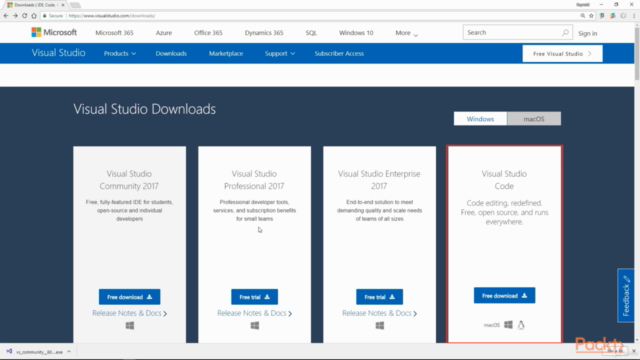Image resolution: width=640 pixels, height=360 pixels.
Task: Click the browser back arrow
Action: [6, 16]
